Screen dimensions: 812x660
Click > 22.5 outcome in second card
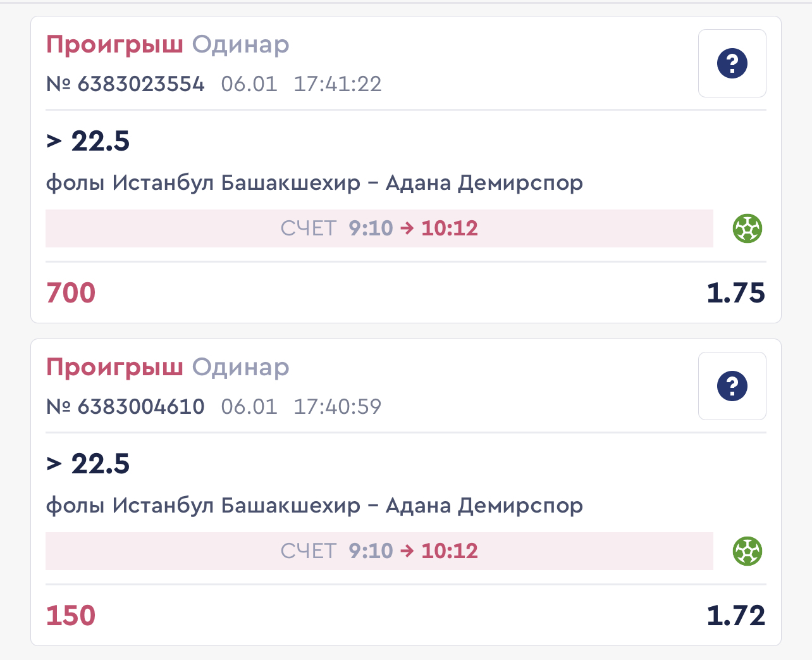coord(88,464)
